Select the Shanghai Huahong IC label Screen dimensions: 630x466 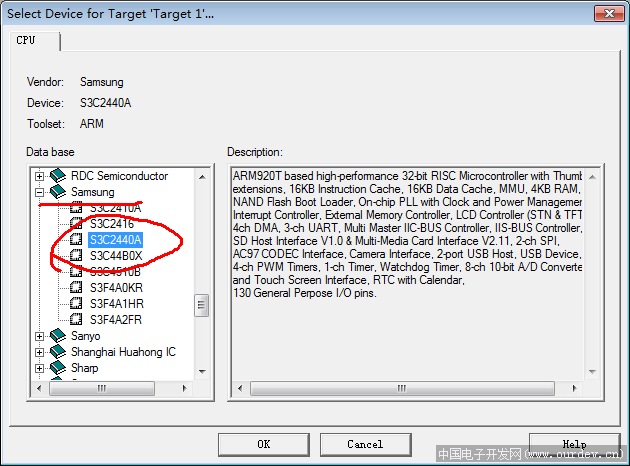coord(123,352)
